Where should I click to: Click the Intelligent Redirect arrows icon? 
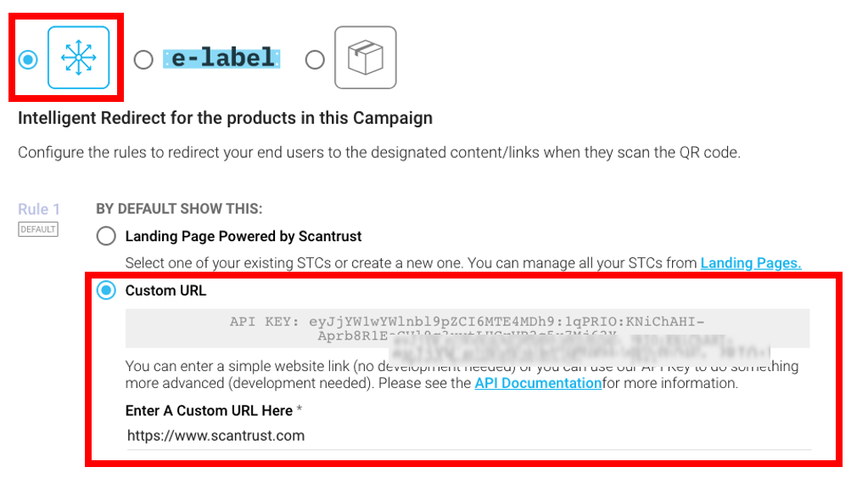(78, 58)
